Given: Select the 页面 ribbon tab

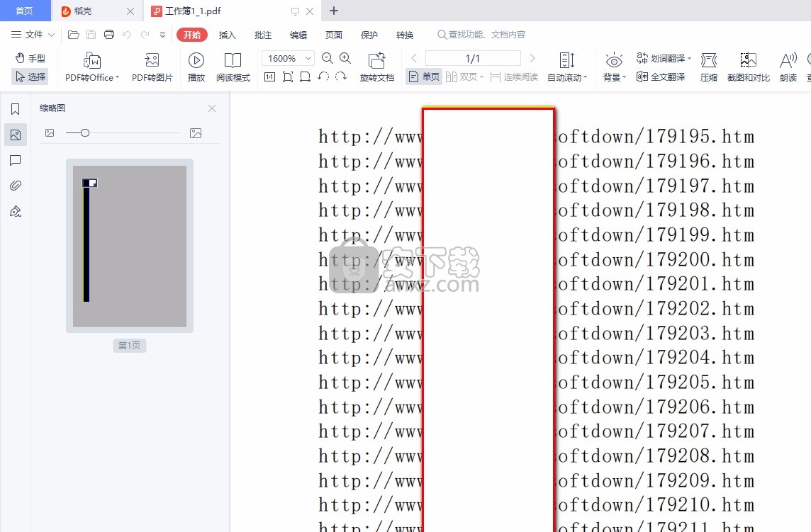Looking at the screenshot, I should point(334,35).
